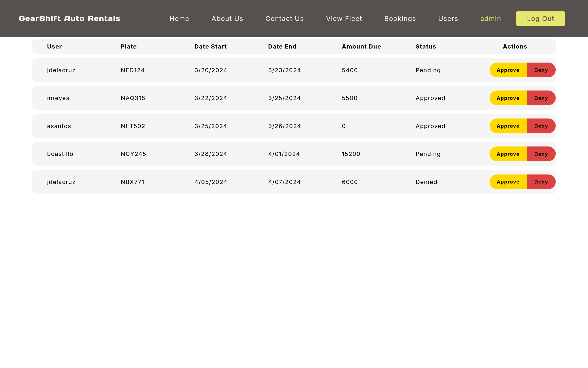Click the Log Out button

click(540, 18)
